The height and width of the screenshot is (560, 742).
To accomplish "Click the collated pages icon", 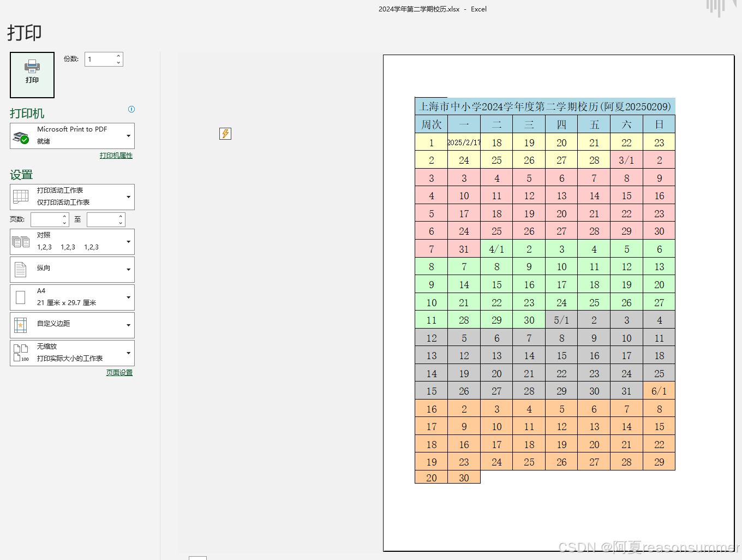I will pos(21,242).
